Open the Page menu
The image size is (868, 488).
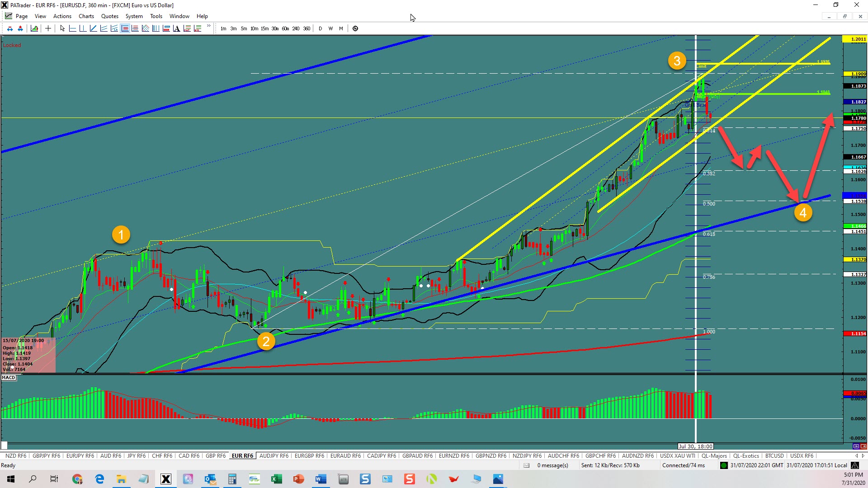click(x=22, y=16)
